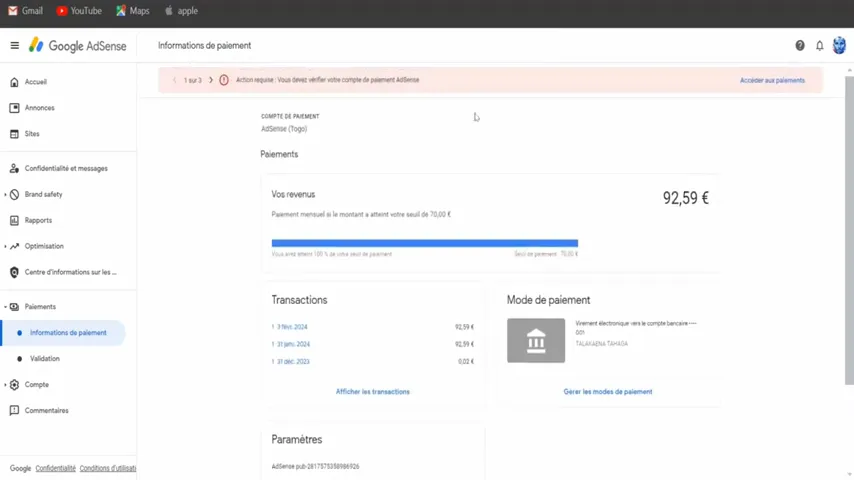Click the Rapports chart icon

14,220
